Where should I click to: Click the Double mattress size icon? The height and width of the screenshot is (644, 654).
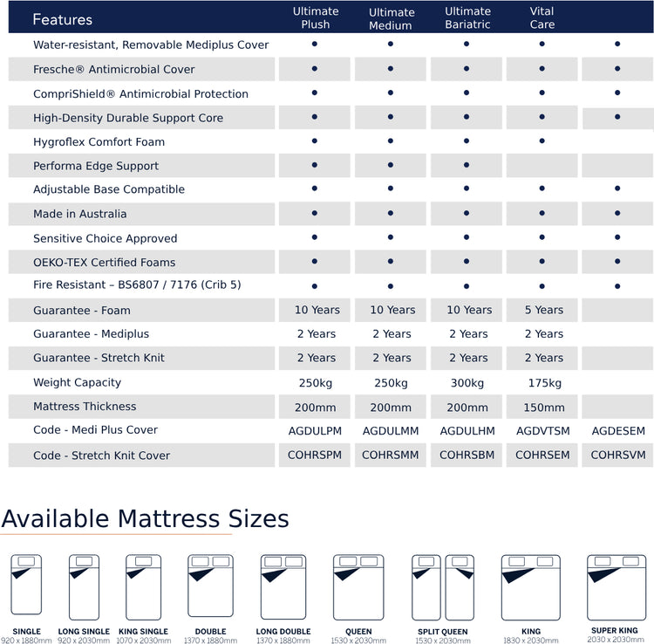(210, 586)
